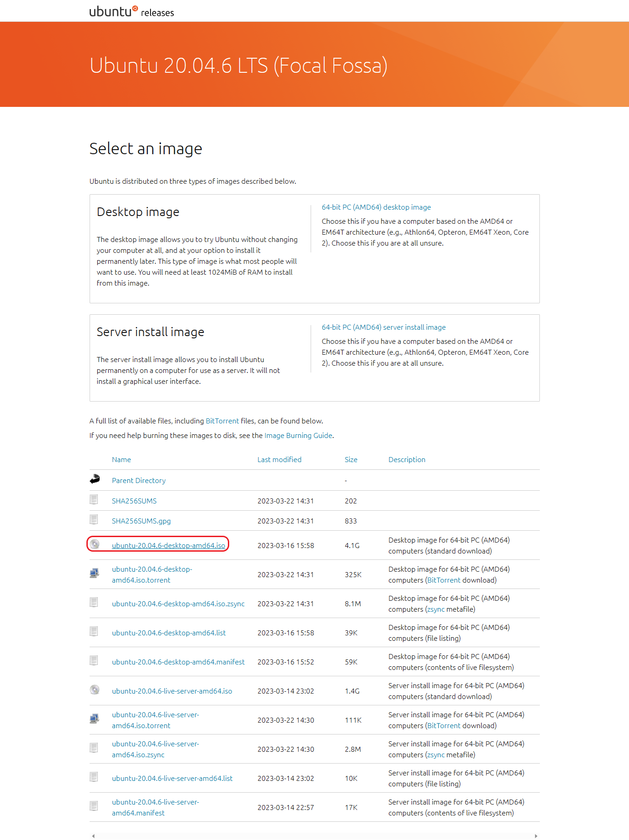Click the Desktop image heading
629x840 pixels.
(x=138, y=212)
